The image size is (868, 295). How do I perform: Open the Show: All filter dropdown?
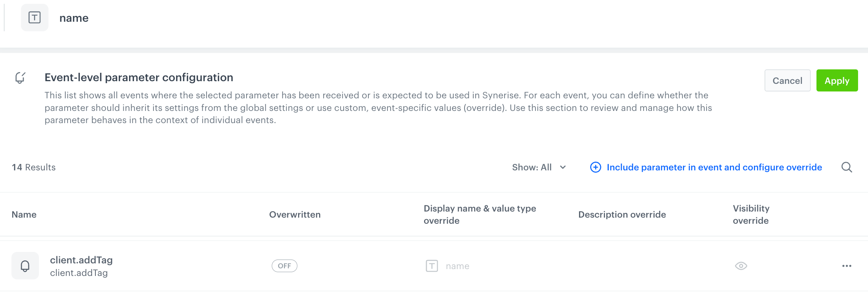point(532,167)
